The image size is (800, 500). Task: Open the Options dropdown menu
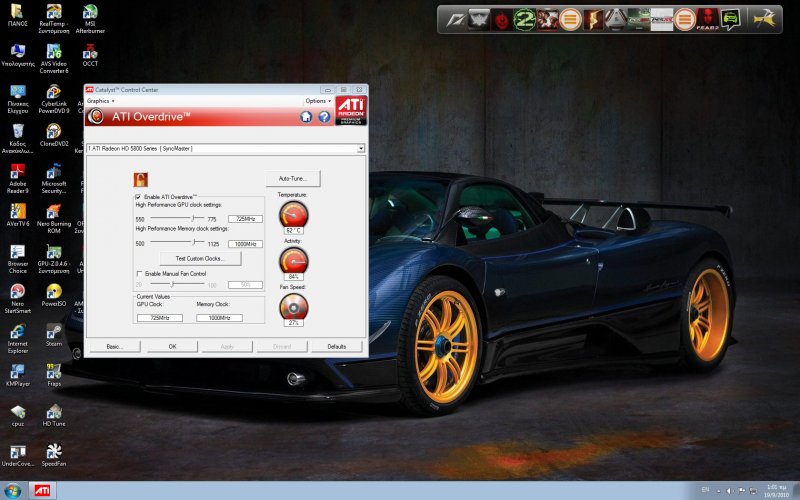click(x=317, y=101)
